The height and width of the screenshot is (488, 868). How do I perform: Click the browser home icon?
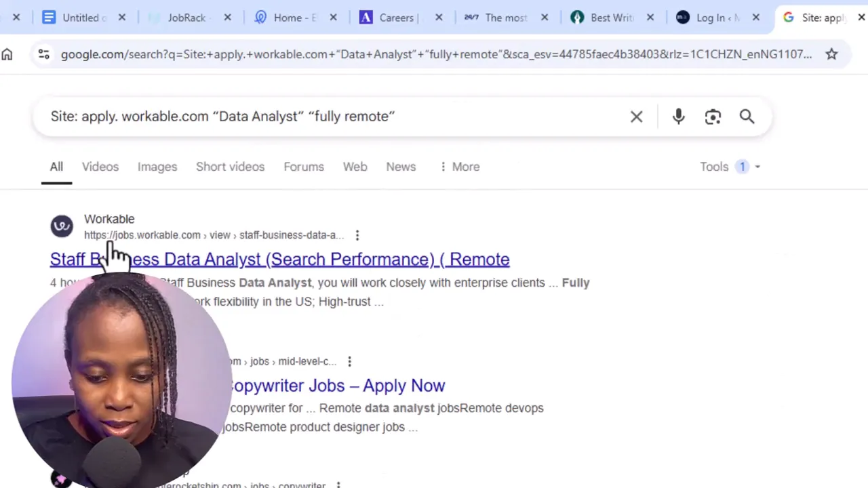tap(7, 54)
